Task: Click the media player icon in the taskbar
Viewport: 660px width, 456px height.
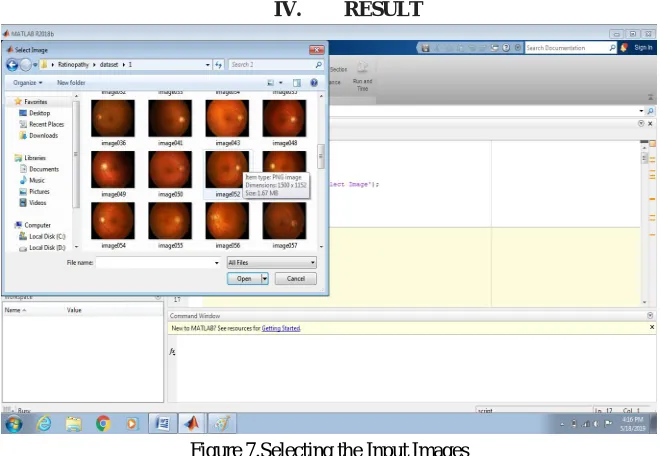Action: pyautogui.click(x=132, y=424)
